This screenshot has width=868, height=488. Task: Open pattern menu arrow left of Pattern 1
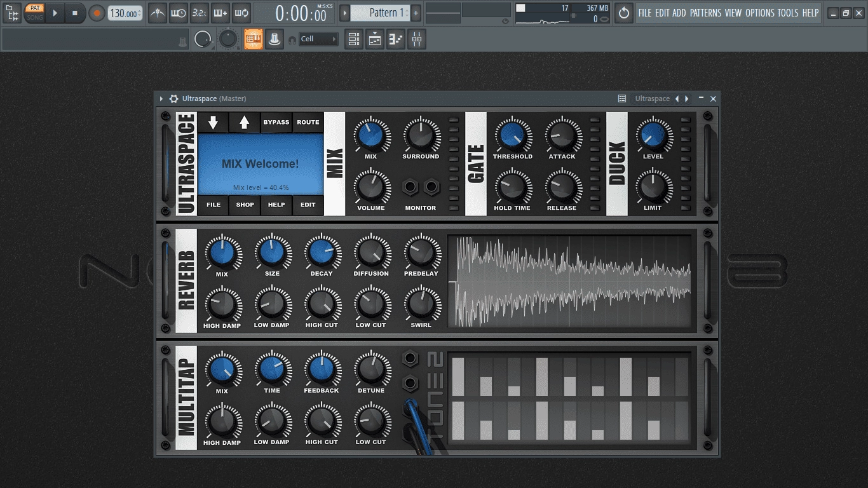click(344, 13)
